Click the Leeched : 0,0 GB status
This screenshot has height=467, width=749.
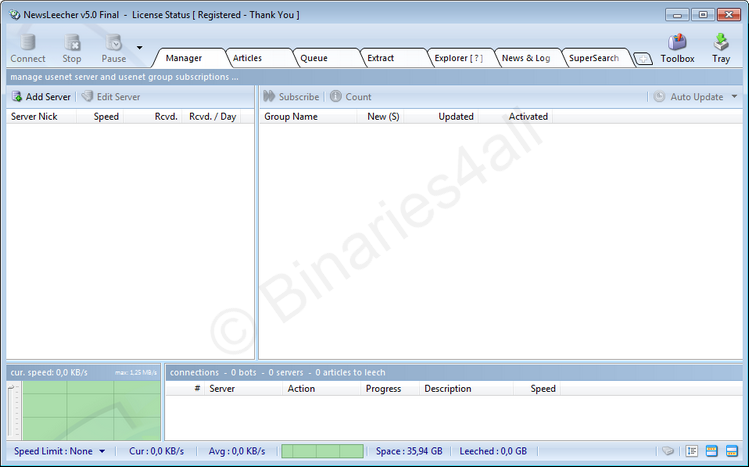493,451
